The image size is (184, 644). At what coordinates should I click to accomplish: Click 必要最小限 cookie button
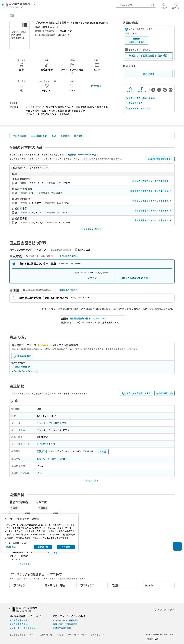[43, 547]
